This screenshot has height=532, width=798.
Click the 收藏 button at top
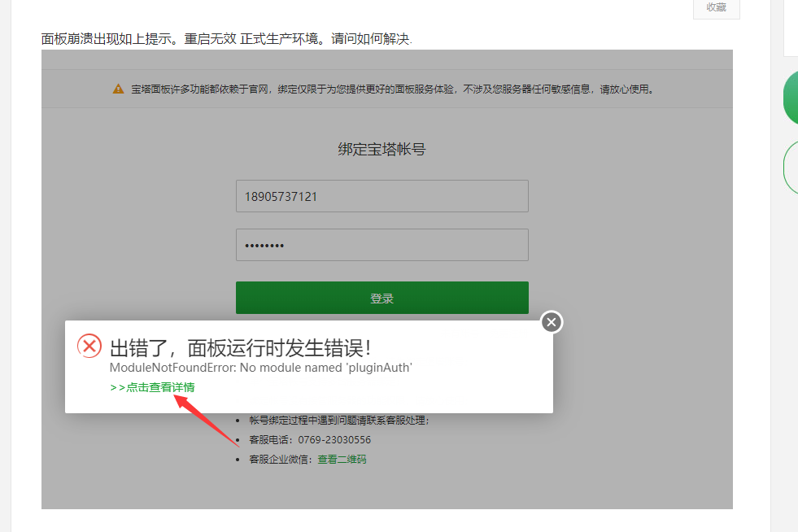tap(716, 7)
